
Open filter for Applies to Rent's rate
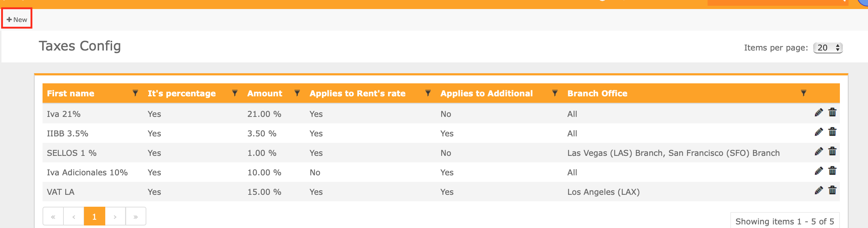pos(428,93)
